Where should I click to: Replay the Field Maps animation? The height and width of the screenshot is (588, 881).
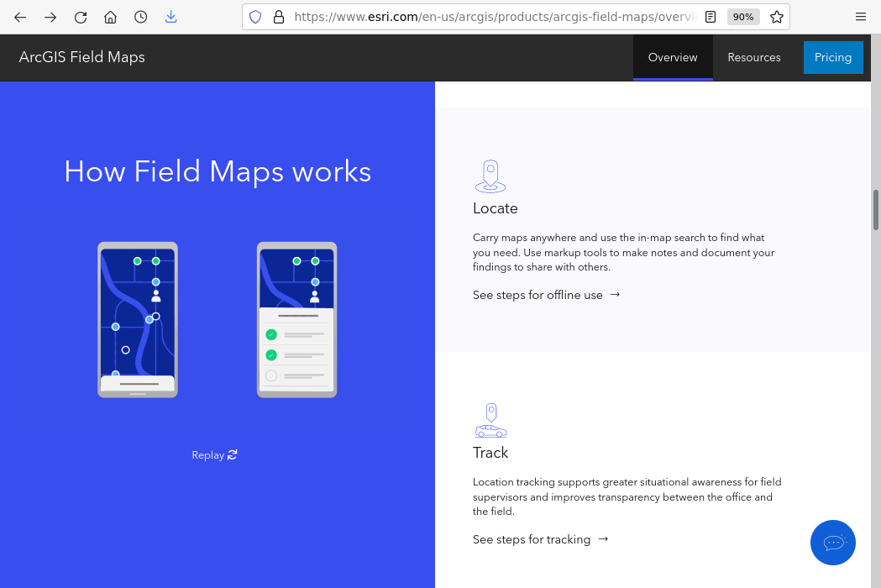pyautogui.click(x=214, y=455)
